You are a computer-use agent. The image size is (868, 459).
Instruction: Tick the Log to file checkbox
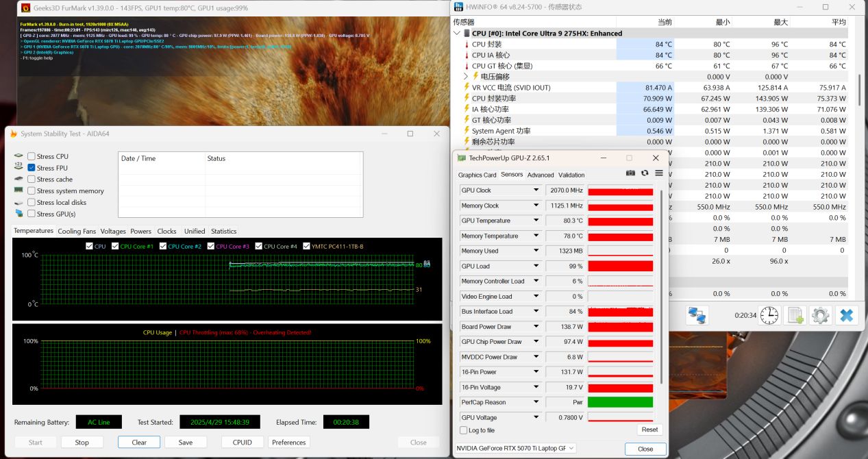coord(464,430)
